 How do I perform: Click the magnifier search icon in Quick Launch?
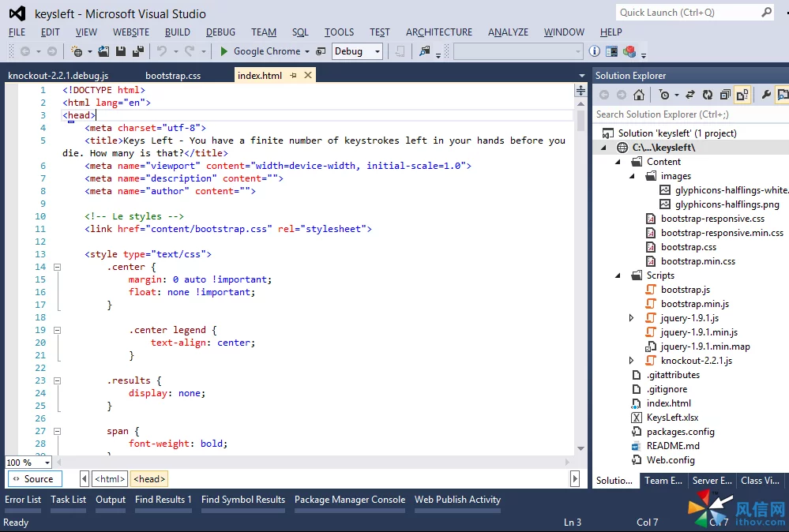click(766, 12)
